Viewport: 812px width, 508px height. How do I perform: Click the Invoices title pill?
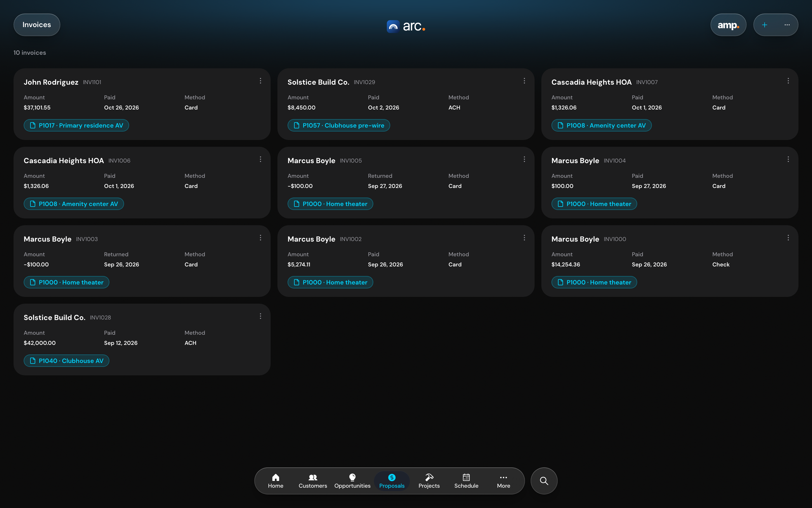(37, 25)
